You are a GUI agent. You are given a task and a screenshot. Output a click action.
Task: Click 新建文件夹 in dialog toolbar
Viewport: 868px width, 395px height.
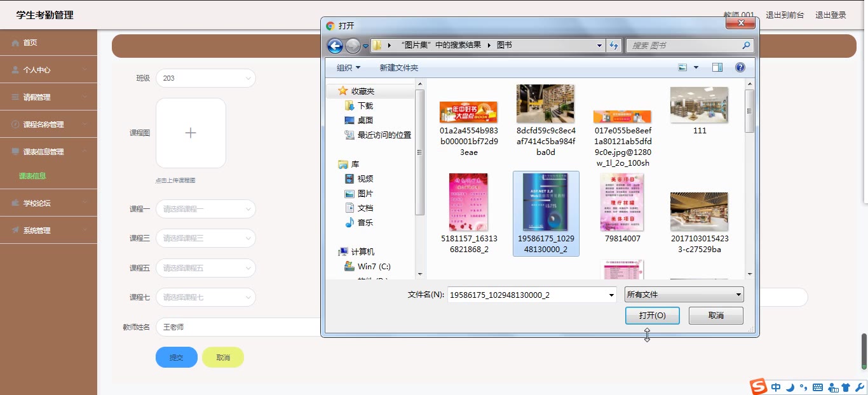click(x=398, y=67)
